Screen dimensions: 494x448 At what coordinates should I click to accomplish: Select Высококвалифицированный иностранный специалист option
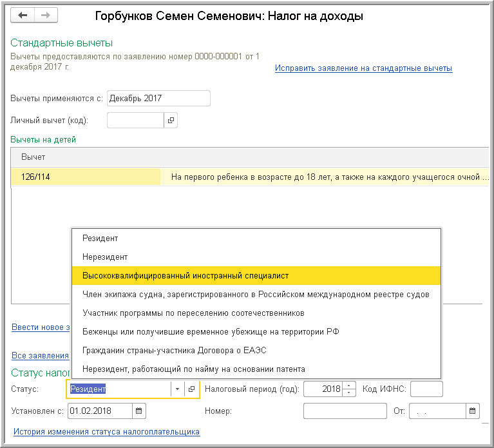pyautogui.click(x=256, y=275)
